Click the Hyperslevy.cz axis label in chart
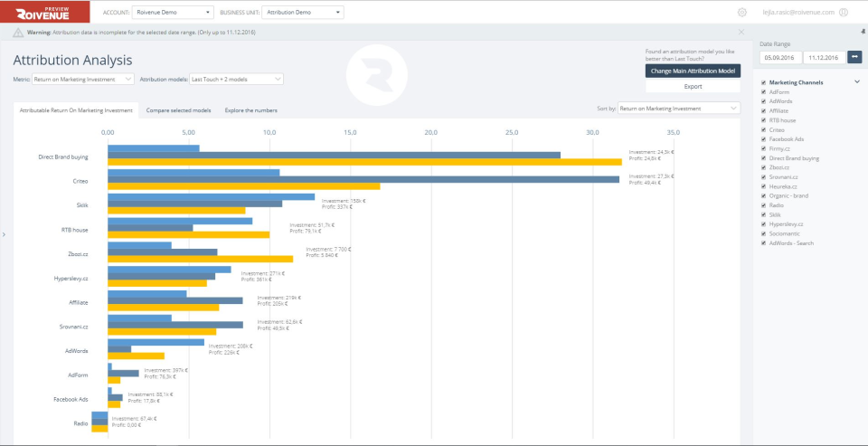The image size is (868, 446). [x=71, y=278]
